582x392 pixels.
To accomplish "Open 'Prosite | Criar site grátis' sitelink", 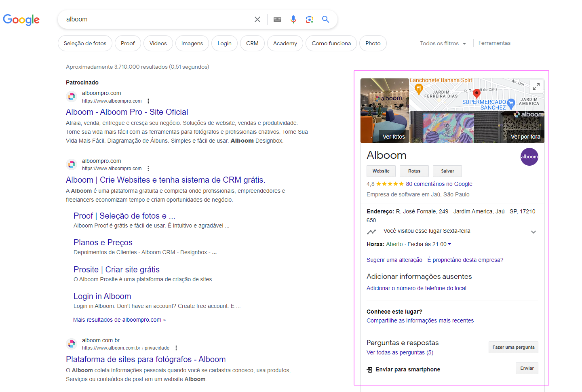I will tap(116, 270).
